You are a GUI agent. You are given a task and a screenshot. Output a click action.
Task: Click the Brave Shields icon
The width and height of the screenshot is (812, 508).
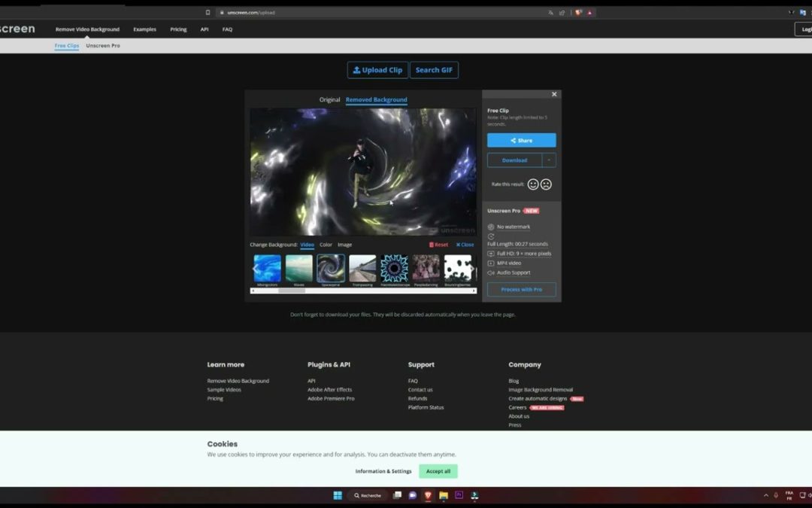coord(578,13)
